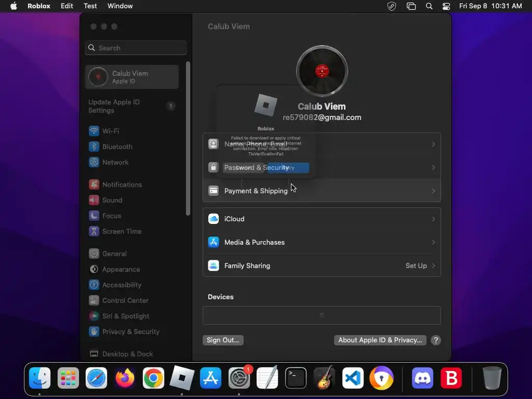Launch Safari from the dock
This screenshot has height=399, width=532.
[96, 378]
